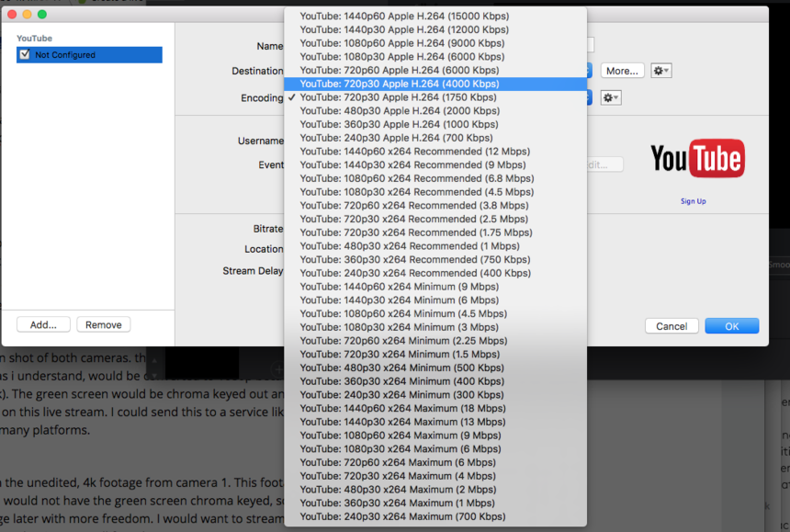Click the "Location" field label
This screenshot has height=532, width=790.
264,249
